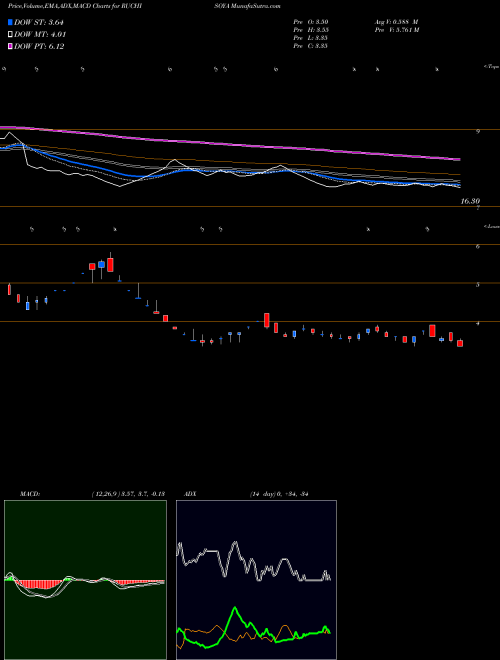Click the last red candlestick on the right
500x660 pixels.
460,343
